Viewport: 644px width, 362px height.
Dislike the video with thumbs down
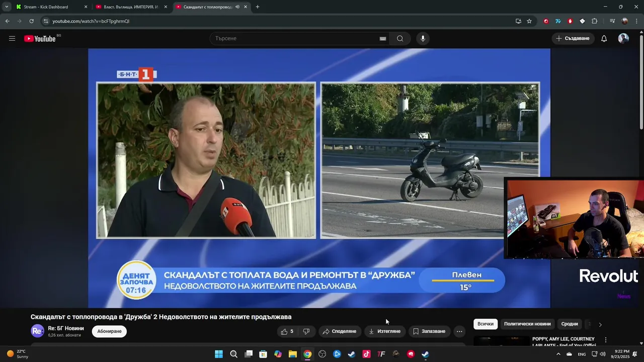306,331
